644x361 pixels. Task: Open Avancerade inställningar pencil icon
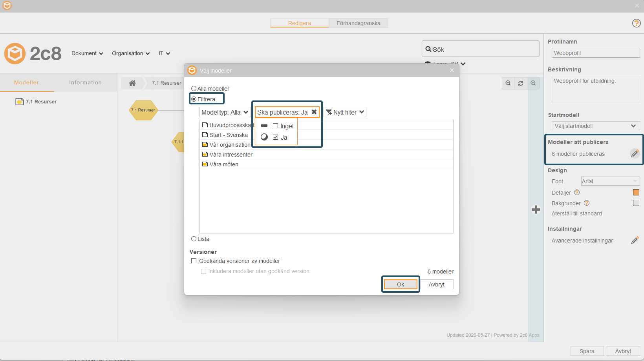click(x=635, y=241)
